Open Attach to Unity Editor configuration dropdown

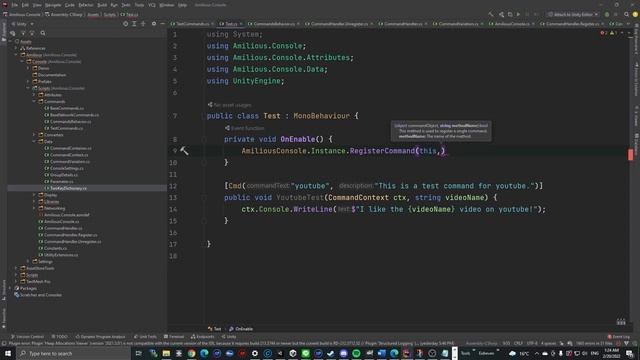tap(573, 14)
